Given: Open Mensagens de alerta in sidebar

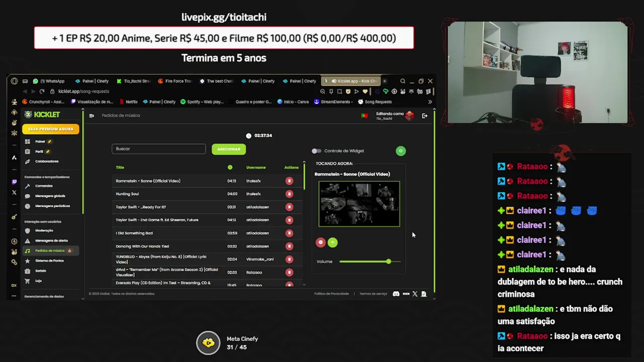Looking at the screenshot, I should tap(51, 241).
